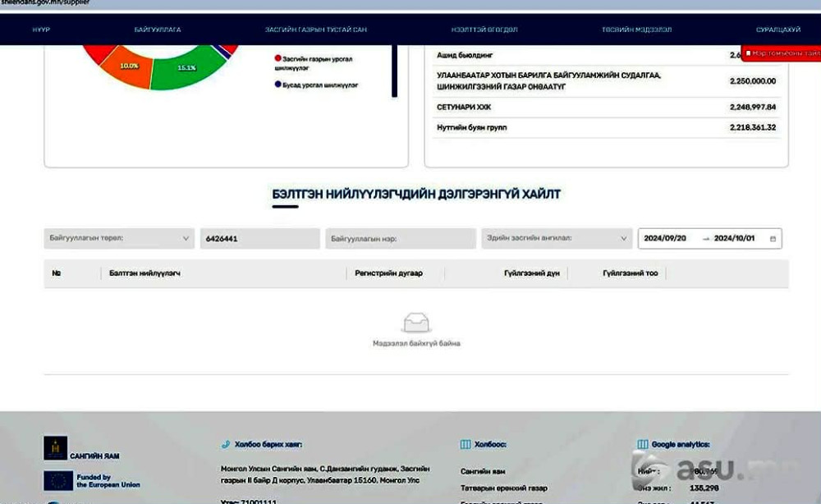Click the empty inbox no-data icon
Viewport: 821px width, 504px height.
pyautogui.click(x=416, y=323)
